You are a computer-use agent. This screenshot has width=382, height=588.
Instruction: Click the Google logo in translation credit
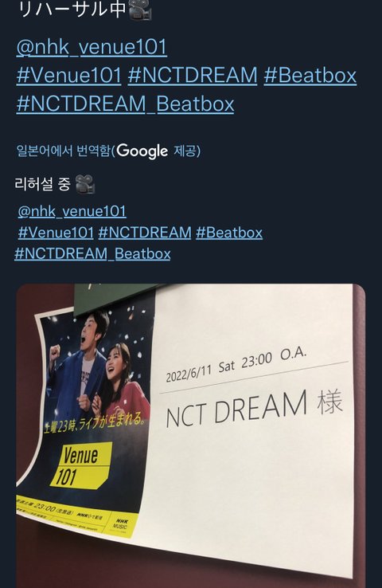coord(142,151)
